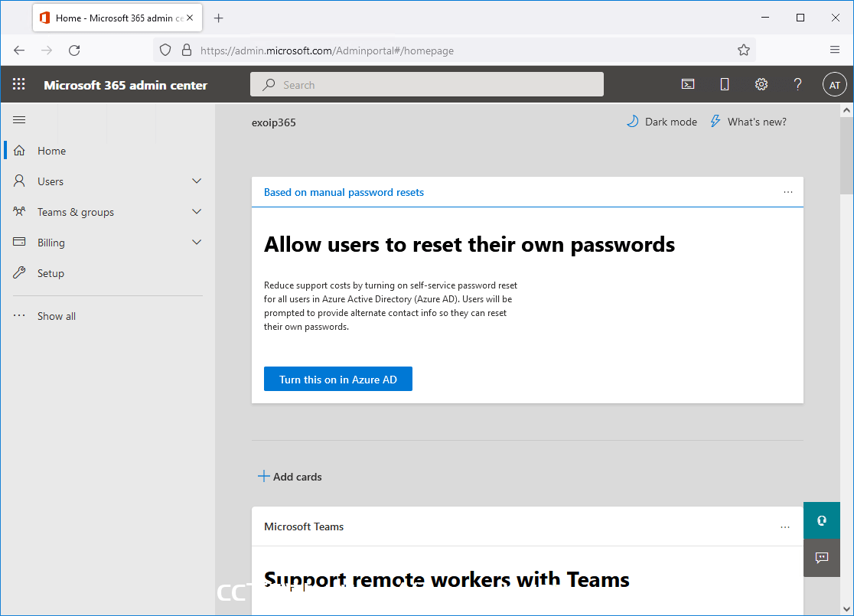Image resolution: width=854 pixels, height=616 pixels.
Task: Toggle Dark mode
Action: click(661, 122)
